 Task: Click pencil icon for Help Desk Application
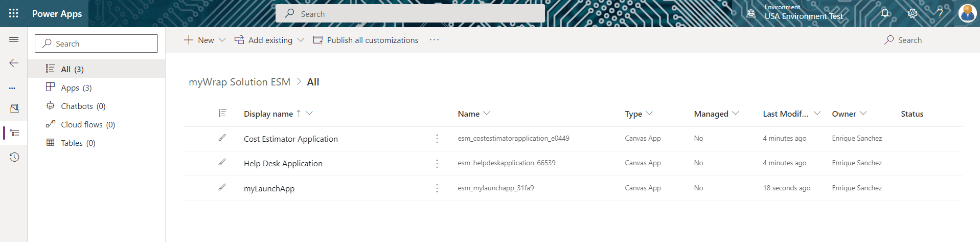(222, 162)
